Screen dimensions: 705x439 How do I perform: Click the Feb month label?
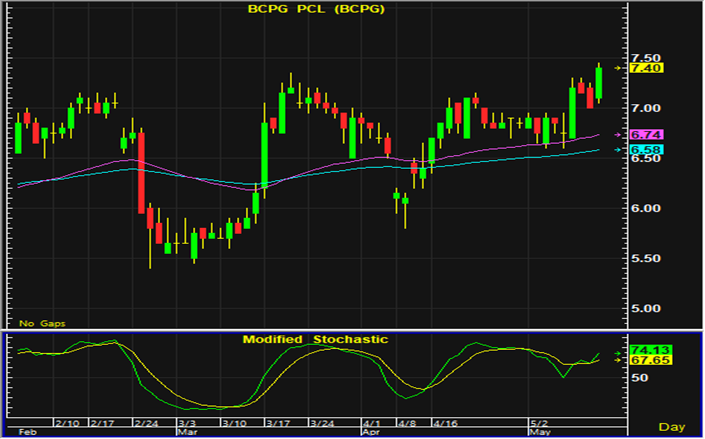coord(27,432)
